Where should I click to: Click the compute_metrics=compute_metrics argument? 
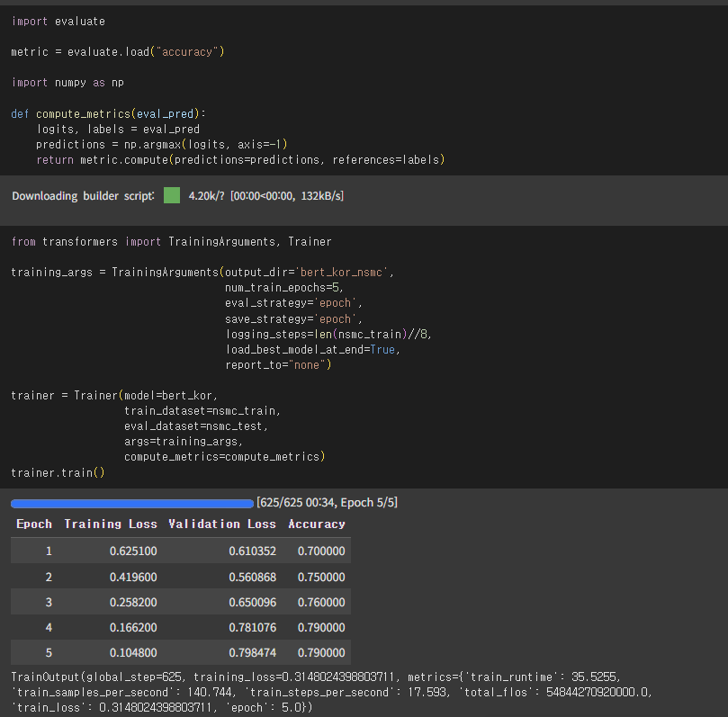225,457
